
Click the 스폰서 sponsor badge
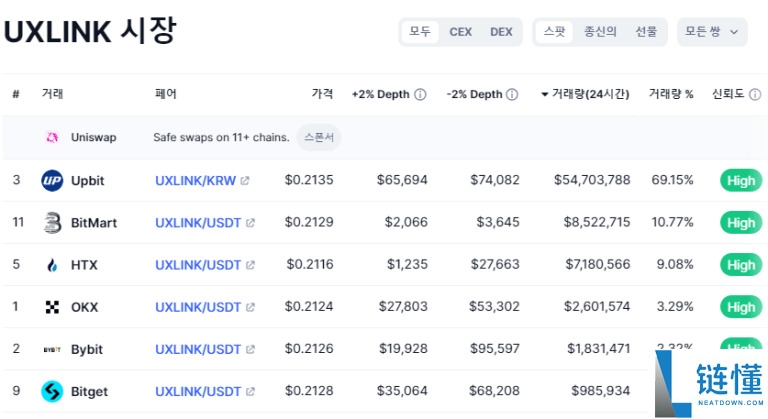tap(319, 137)
